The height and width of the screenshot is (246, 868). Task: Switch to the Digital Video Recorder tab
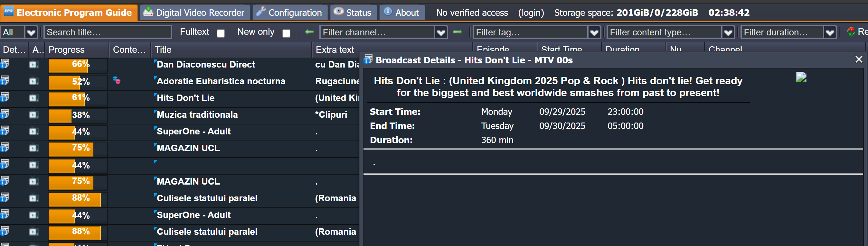click(194, 13)
